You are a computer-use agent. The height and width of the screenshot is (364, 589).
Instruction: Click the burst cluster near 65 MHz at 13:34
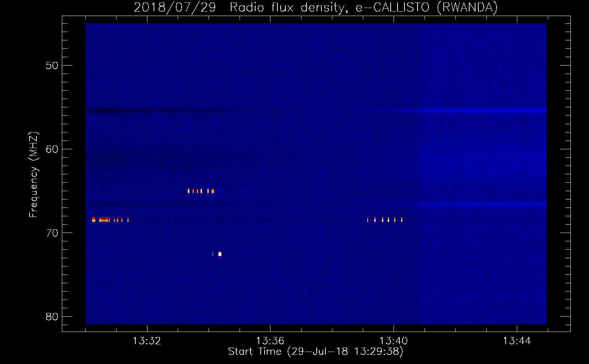201,191
